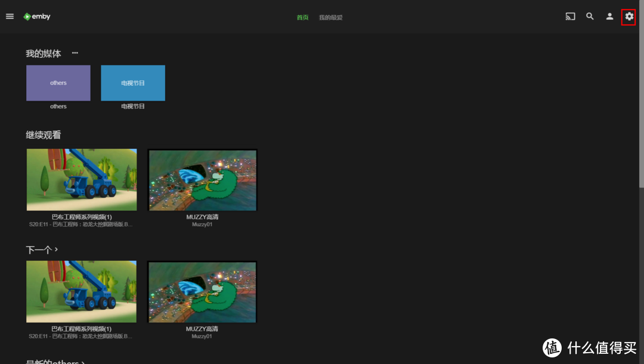Image resolution: width=644 pixels, height=364 pixels.
Task: Open Muzzy01 subtitle in 下一个 section
Action: click(202, 336)
